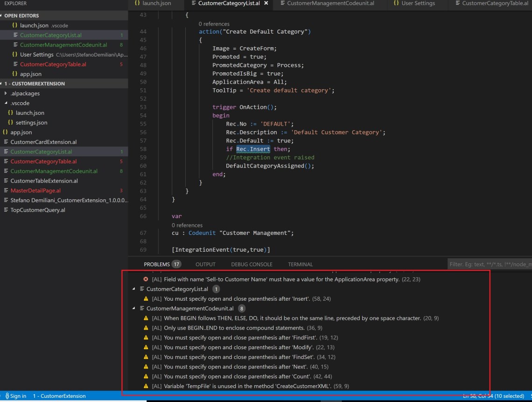Viewport: 532px width, 402px height.
Task: Click the Sign in icon in status bar
Action: point(7,396)
